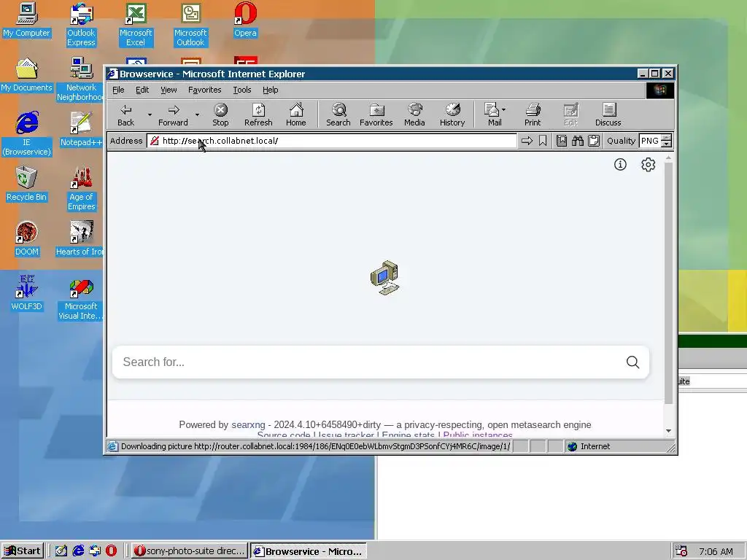747x560 pixels.
Task: Print the page using the Print button
Action: 533,115
